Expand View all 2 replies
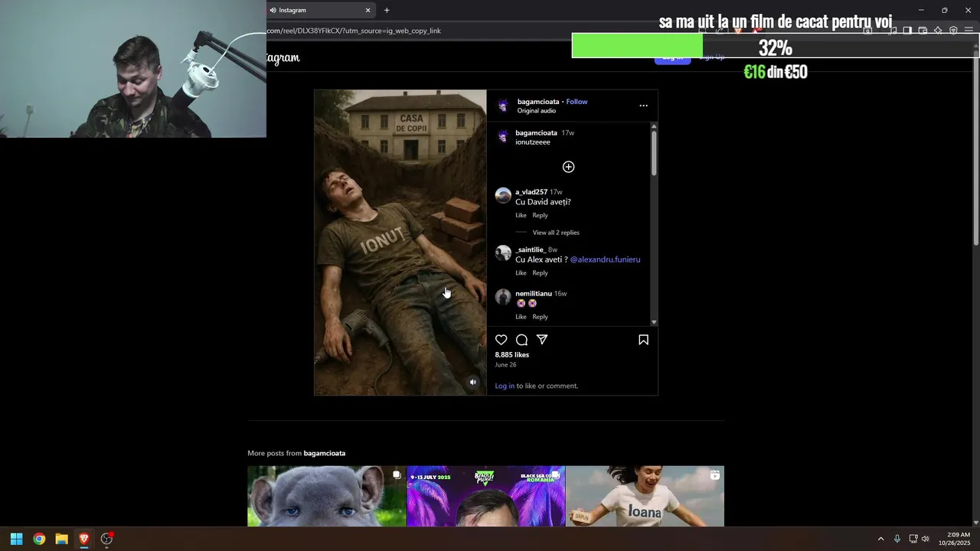Image resolution: width=980 pixels, height=551 pixels. [556, 233]
